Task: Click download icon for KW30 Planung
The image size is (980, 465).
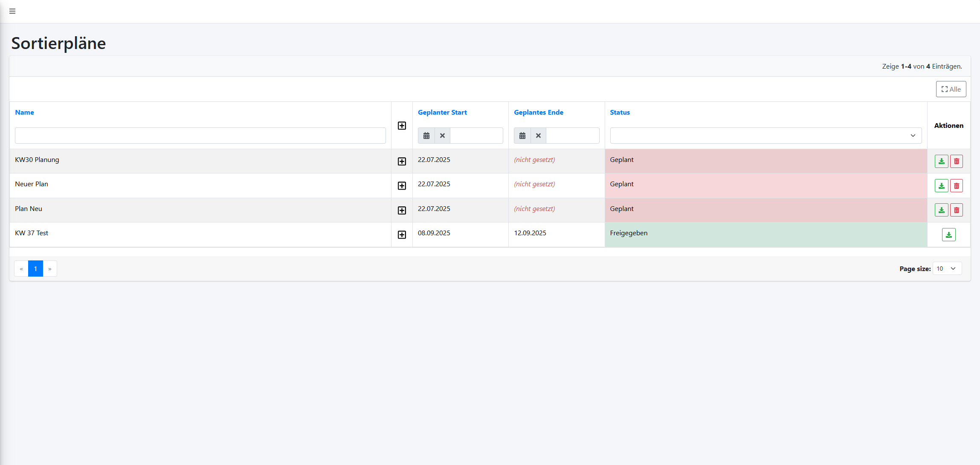Action: pyautogui.click(x=941, y=161)
